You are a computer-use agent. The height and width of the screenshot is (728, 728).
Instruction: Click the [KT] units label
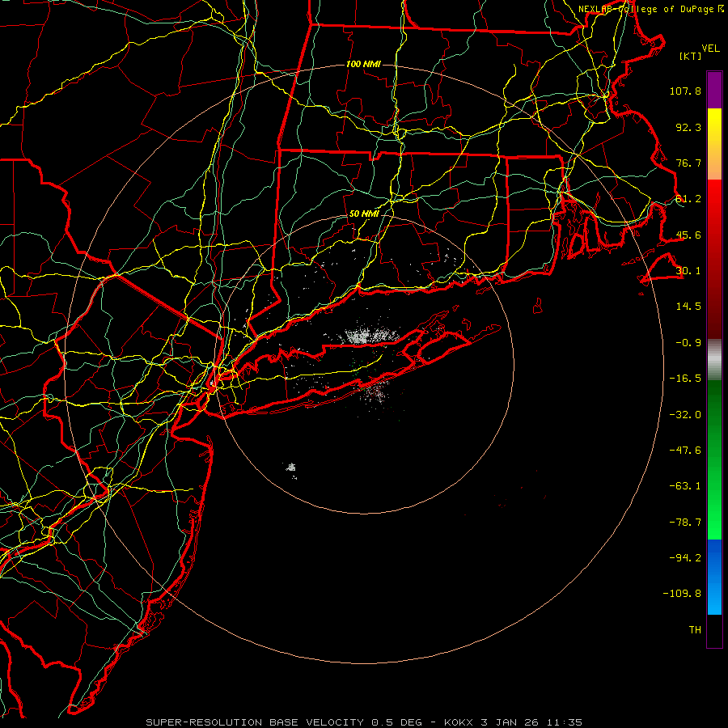[x=691, y=56]
